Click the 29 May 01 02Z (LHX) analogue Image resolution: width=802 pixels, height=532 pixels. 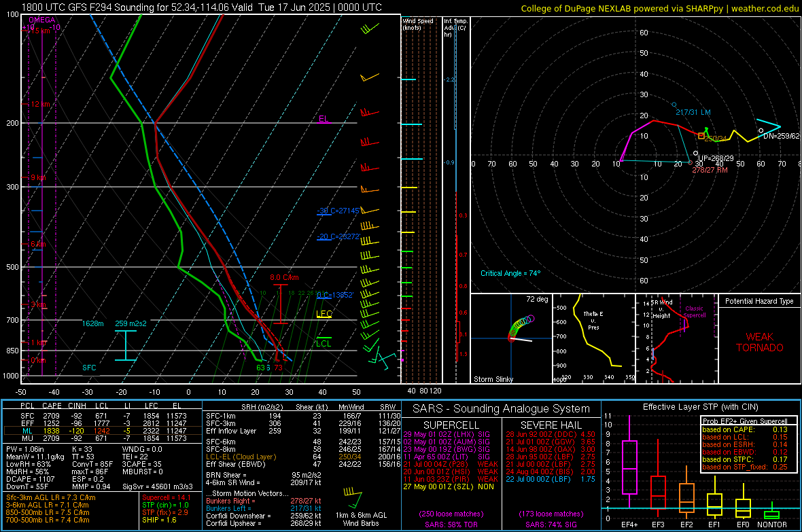coord(447,434)
